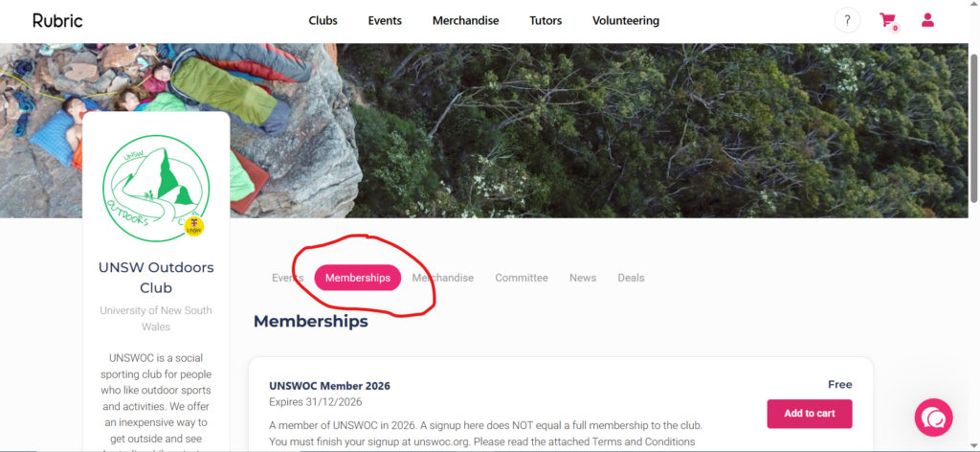Open the help question mark icon
This screenshot has height=452, width=980.
(847, 21)
